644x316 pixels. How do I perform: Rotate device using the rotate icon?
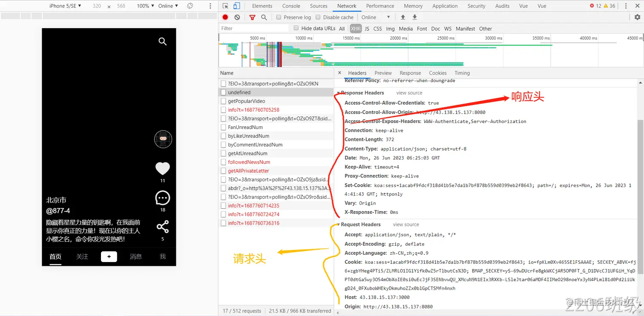click(x=190, y=6)
